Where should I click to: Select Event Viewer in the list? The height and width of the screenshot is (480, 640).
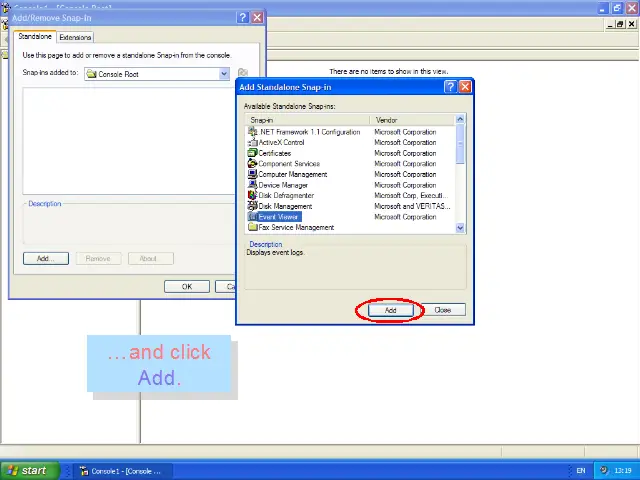tap(275, 217)
